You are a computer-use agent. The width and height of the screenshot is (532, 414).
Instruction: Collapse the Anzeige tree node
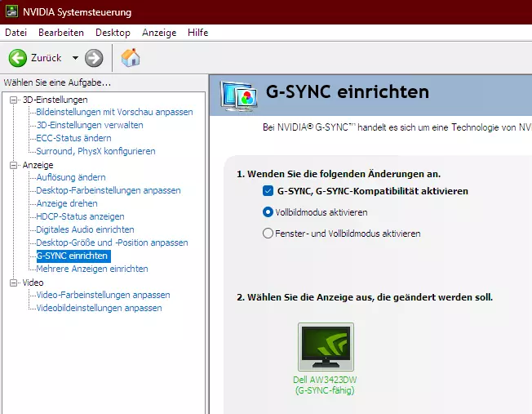14,165
